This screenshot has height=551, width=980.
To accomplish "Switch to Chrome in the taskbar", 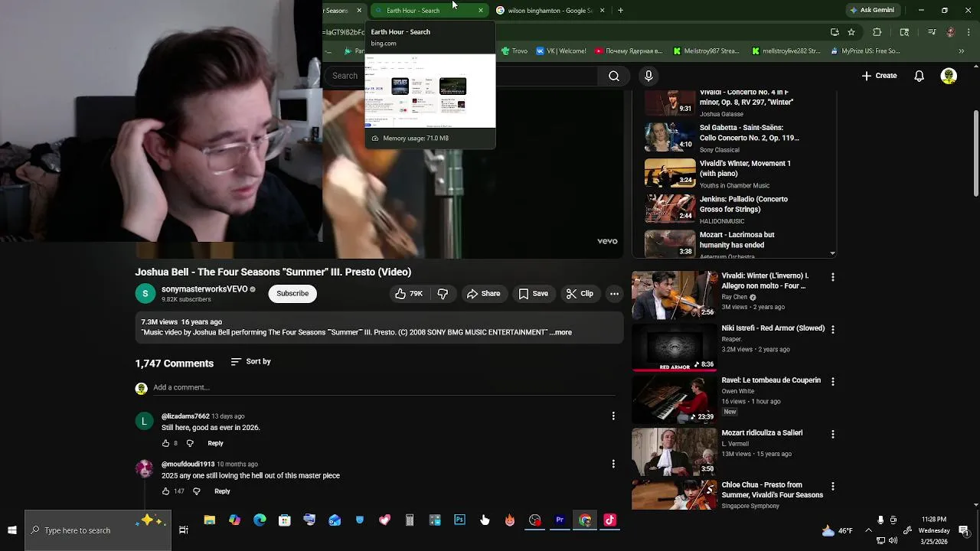I will (x=585, y=520).
